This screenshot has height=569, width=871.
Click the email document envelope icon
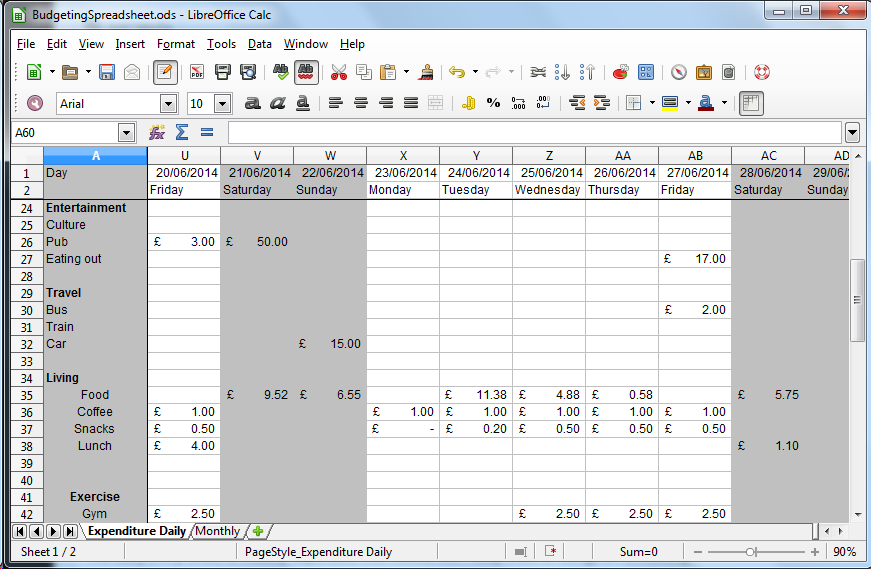click(x=132, y=72)
